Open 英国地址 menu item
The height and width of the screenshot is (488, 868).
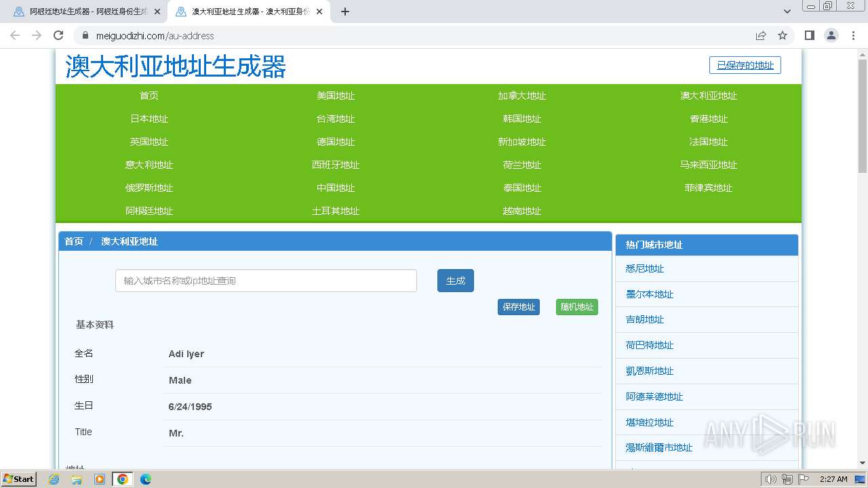click(x=149, y=142)
